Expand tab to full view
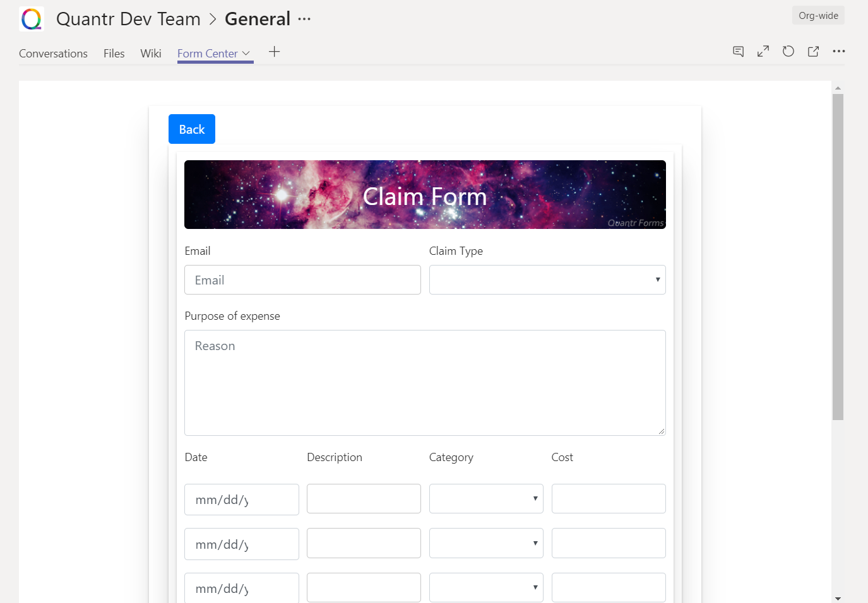The width and height of the screenshot is (868, 603). pos(763,52)
